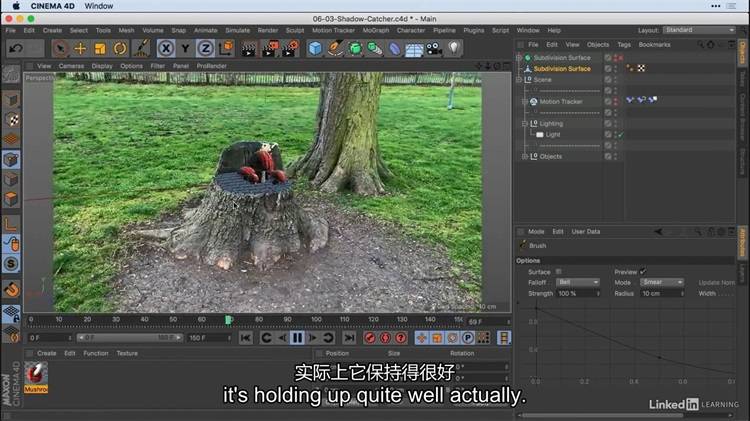This screenshot has height=421, width=750.
Task: Toggle the Preview checkbox
Action: tap(643, 272)
